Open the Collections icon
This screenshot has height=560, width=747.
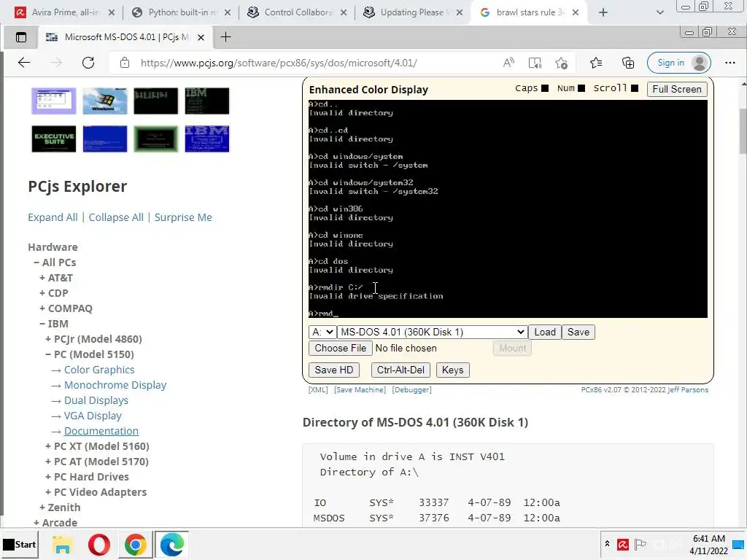tap(628, 63)
